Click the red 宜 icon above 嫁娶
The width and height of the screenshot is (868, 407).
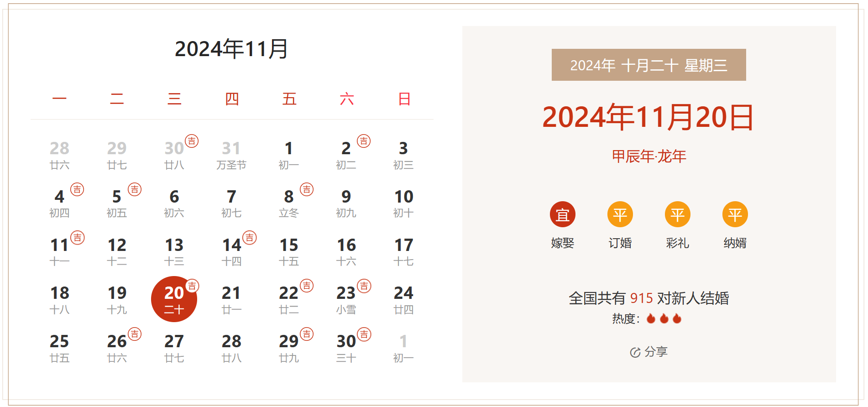[x=562, y=214]
